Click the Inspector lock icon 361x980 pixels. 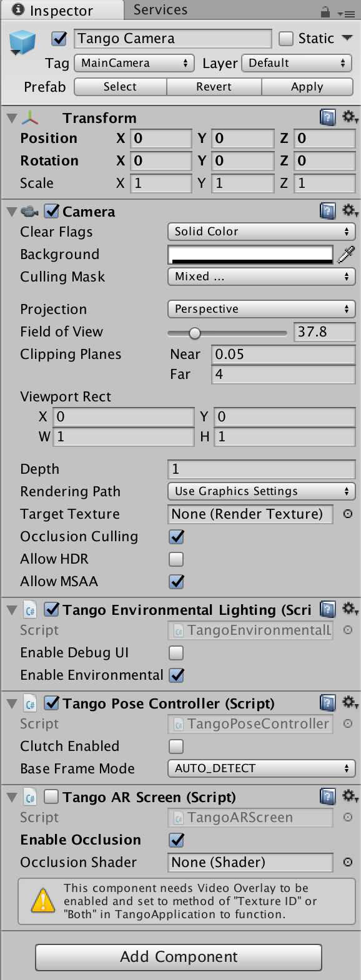click(x=325, y=11)
